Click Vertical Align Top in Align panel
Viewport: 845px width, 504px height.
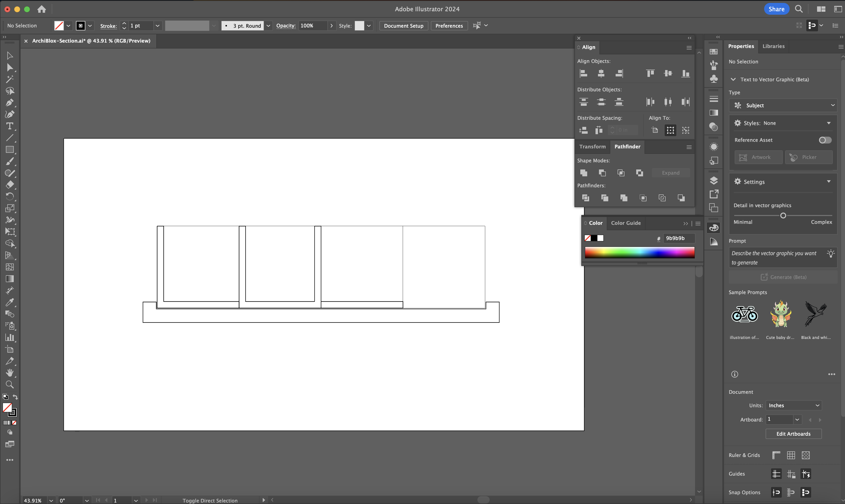click(x=650, y=73)
